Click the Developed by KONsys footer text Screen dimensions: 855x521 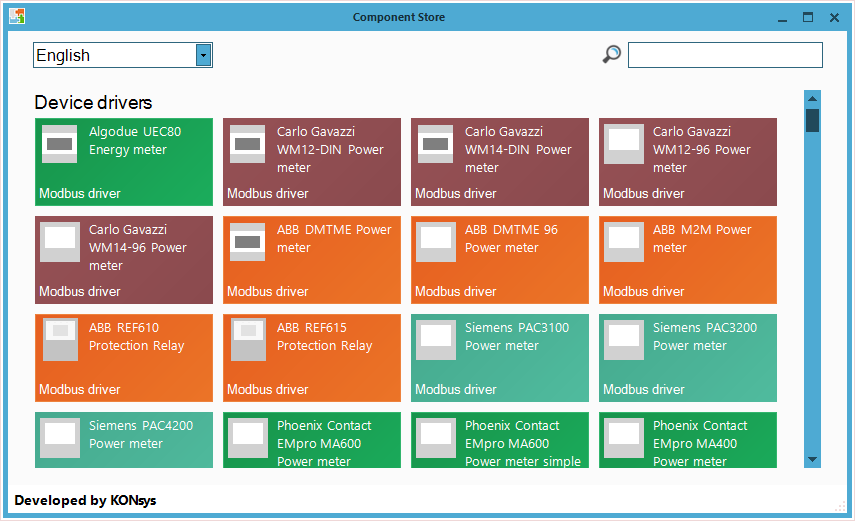click(x=85, y=500)
